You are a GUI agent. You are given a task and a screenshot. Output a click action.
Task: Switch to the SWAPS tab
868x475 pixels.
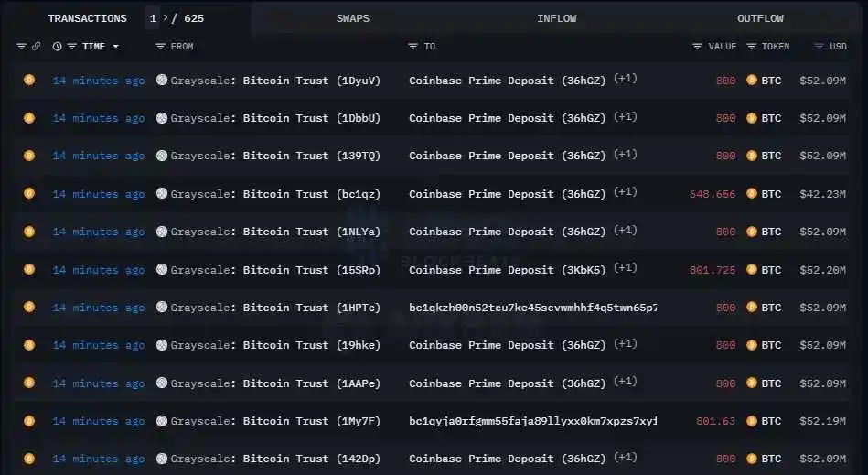(353, 18)
